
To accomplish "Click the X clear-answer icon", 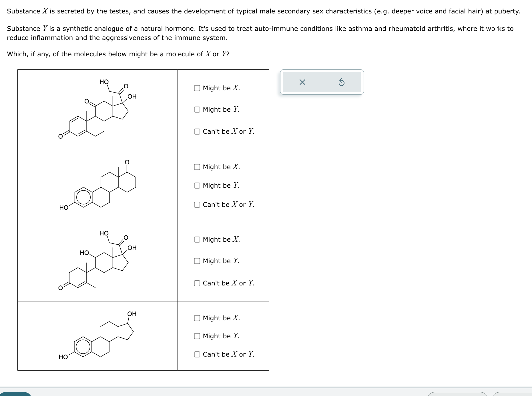I will click(302, 82).
